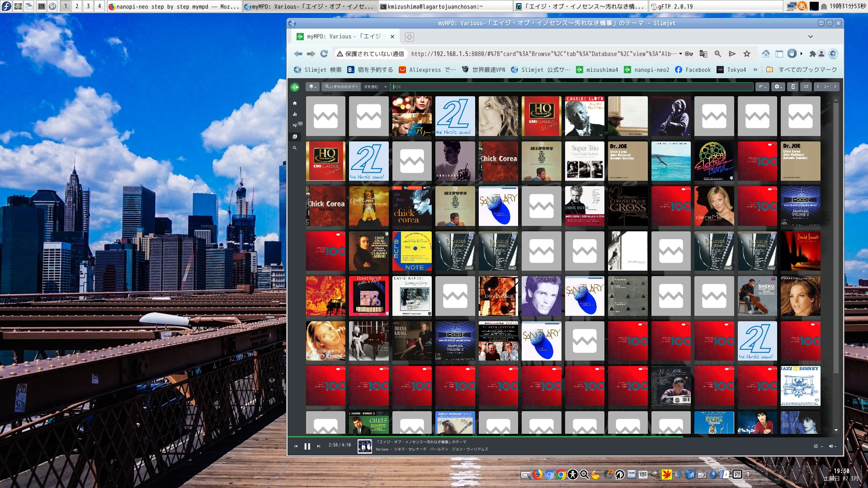Open myMPD Home view in sidebar
The width and height of the screenshot is (868, 488).
tap(295, 103)
